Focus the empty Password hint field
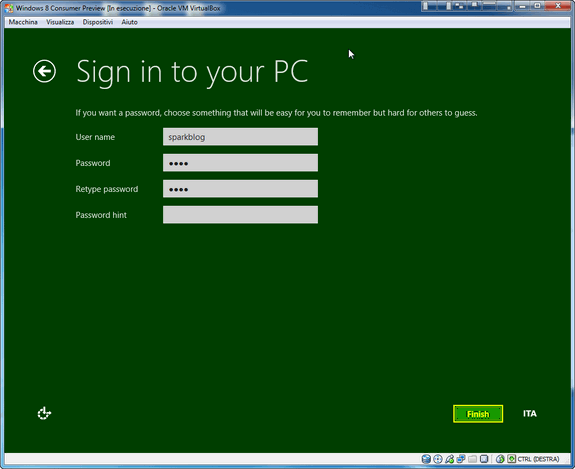Screen dimensions: 575x469 click(240, 215)
